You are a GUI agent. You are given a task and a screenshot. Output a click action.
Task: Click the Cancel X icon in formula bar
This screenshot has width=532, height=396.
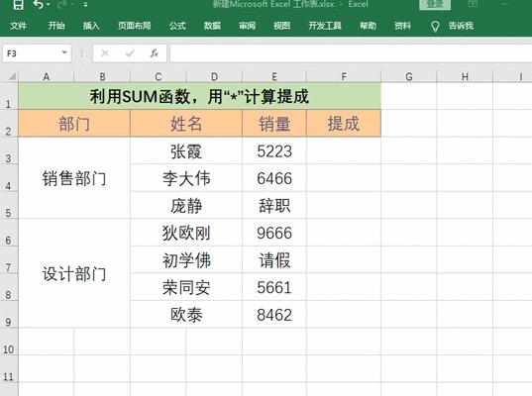click(x=105, y=53)
